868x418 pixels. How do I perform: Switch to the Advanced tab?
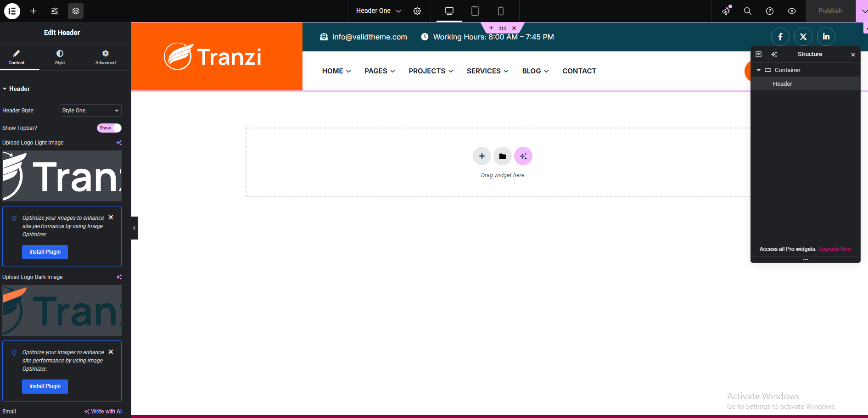tap(105, 57)
